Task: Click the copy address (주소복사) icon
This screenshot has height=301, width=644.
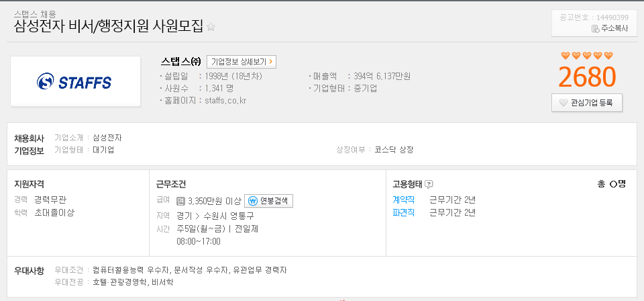Action: [x=596, y=29]
